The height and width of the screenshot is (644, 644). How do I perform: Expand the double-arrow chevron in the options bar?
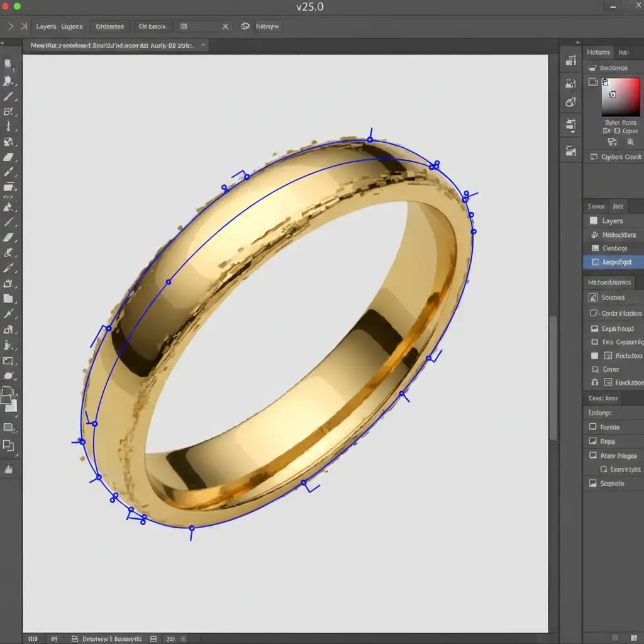(24, 26)
